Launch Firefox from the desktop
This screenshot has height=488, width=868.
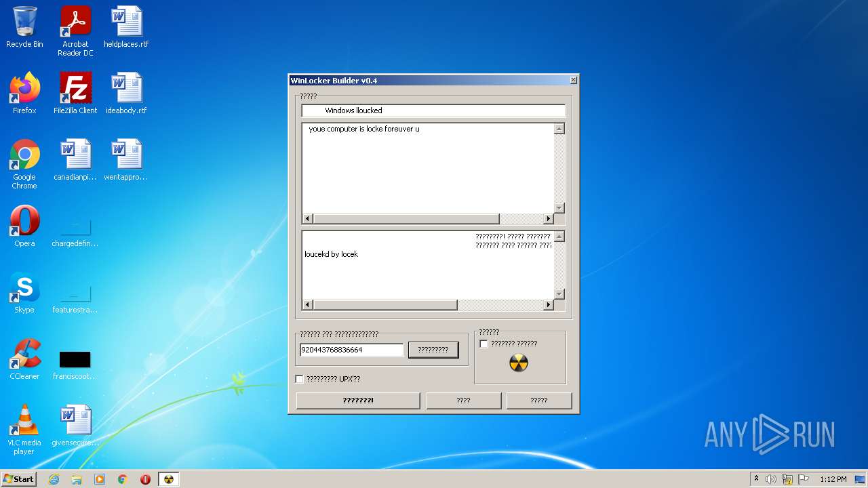point(24,94)
